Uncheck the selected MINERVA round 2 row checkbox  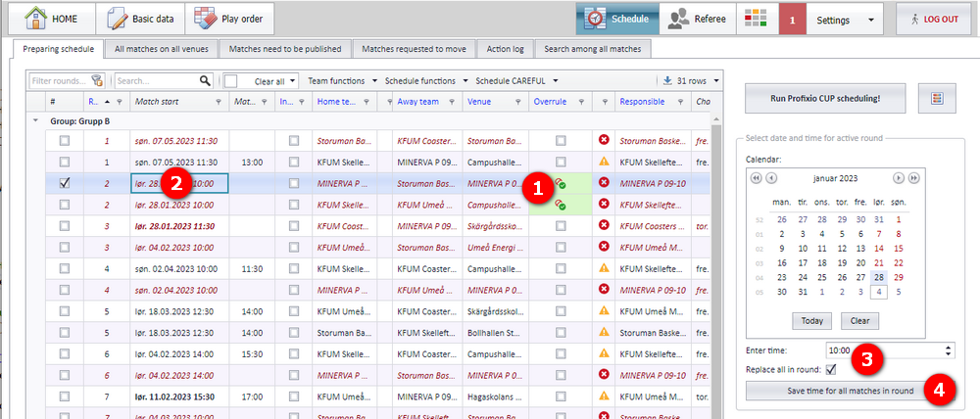pos(65,184)
